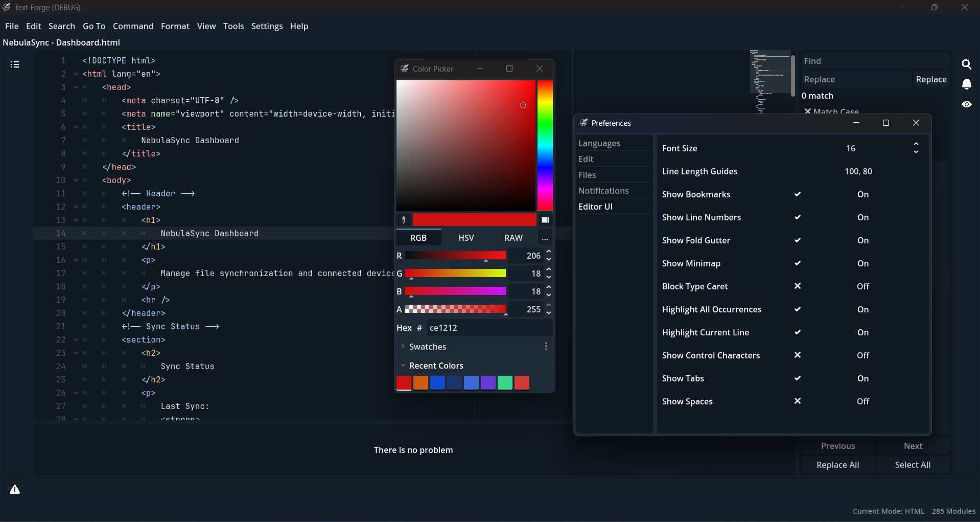Click the Replace button
Screen dimensions: 980x522
tap(931, 79)
